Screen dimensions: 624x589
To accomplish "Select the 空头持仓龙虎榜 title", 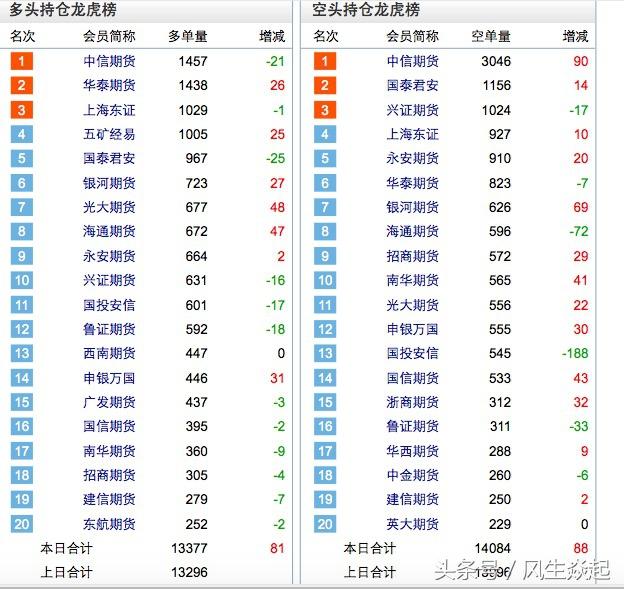I will pyautogui.click(x=366, y=10).
